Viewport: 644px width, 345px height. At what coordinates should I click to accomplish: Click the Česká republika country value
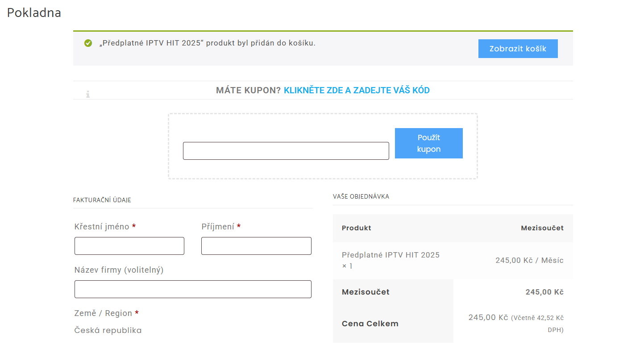click(x=108, y=331)
